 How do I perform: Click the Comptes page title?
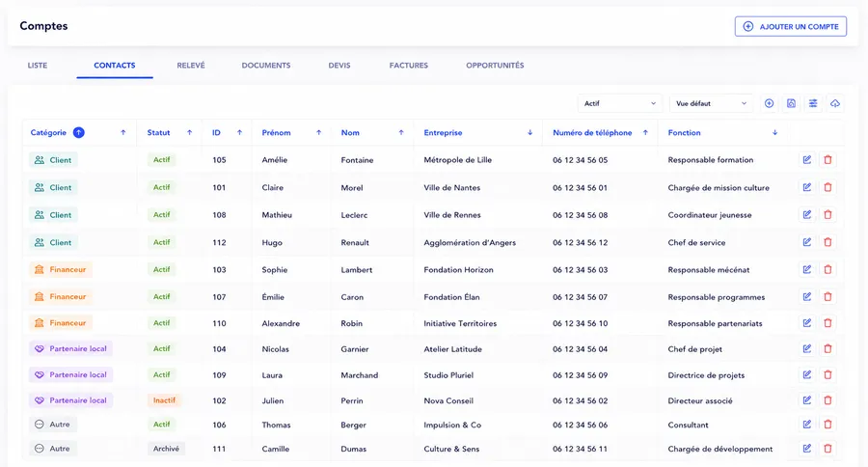coord(43,26)
